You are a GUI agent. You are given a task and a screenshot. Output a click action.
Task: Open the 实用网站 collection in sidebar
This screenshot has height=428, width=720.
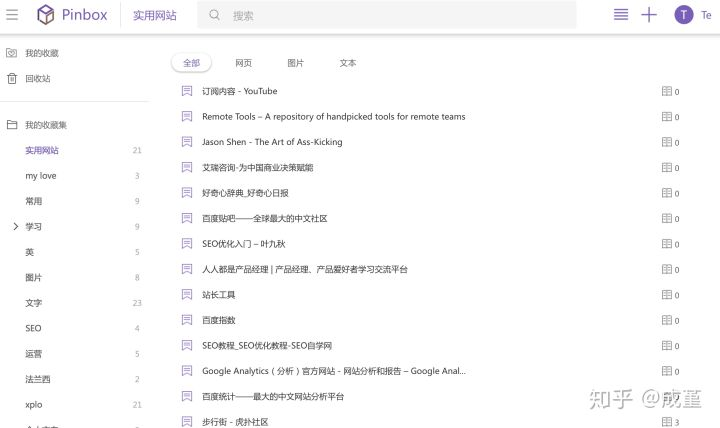click(42, 150)
